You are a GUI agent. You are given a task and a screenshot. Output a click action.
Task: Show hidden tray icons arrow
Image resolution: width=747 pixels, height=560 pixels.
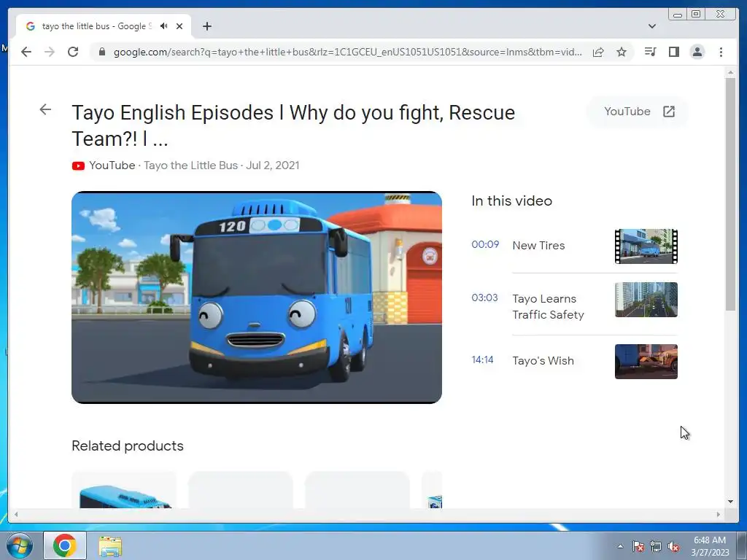[x=620, y=546]
